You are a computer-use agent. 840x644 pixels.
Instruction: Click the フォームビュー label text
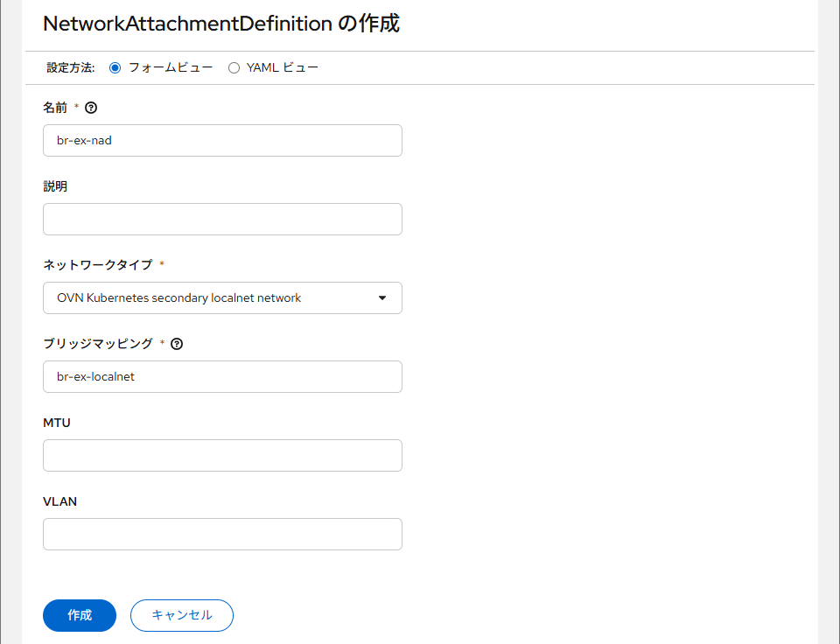(x=170, y=67)
